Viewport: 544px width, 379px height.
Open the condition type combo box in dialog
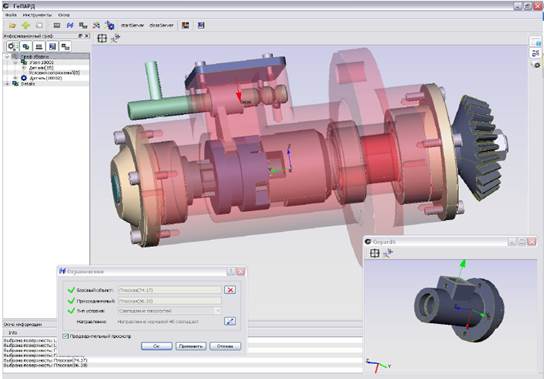click(170, 311)
